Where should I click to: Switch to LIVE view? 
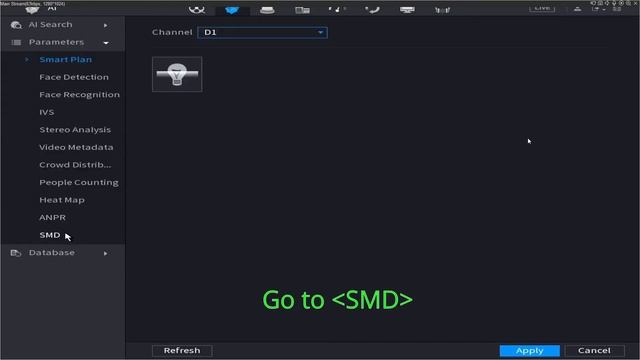542,8
